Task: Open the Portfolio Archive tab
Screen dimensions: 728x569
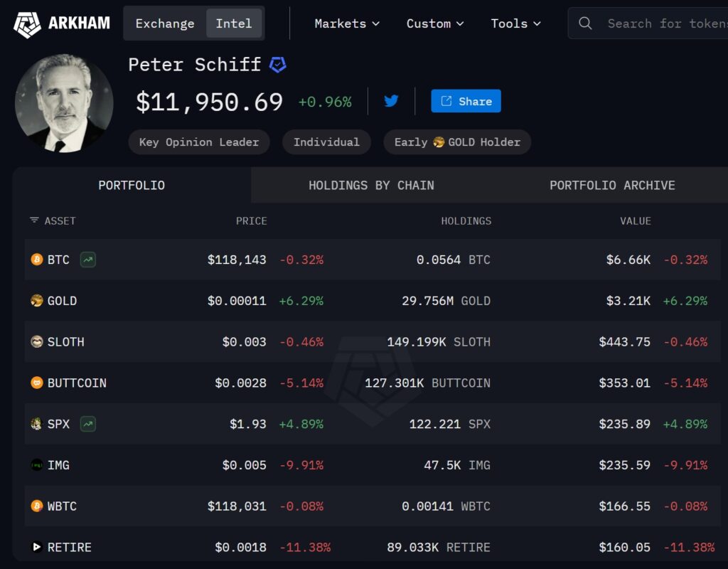Action: pyautogui.click(x=612, y=185)
